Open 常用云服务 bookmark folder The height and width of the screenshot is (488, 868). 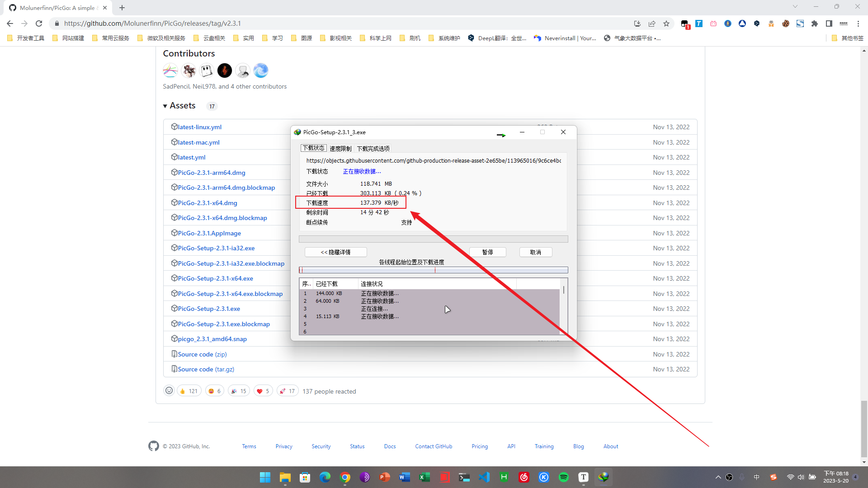point(111,38)
